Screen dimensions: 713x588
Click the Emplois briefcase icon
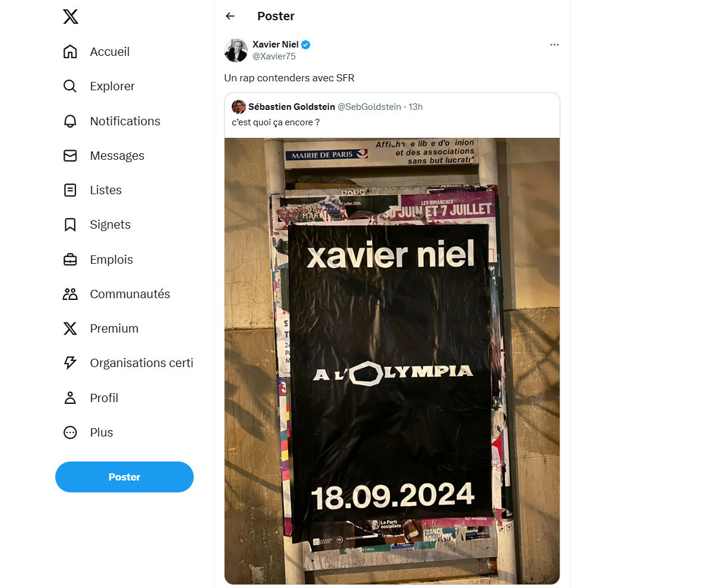pos(70,260)
